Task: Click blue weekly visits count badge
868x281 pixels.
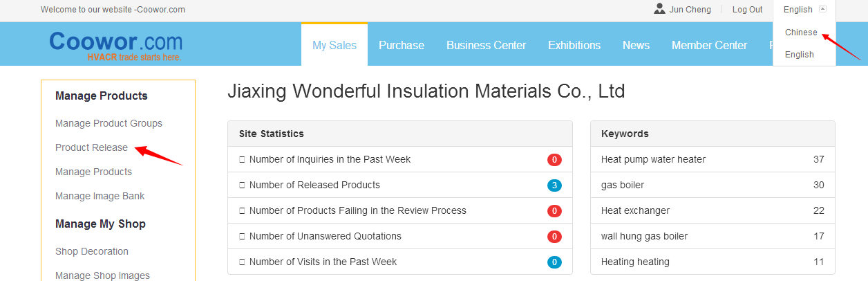Action: pos(554,262)
